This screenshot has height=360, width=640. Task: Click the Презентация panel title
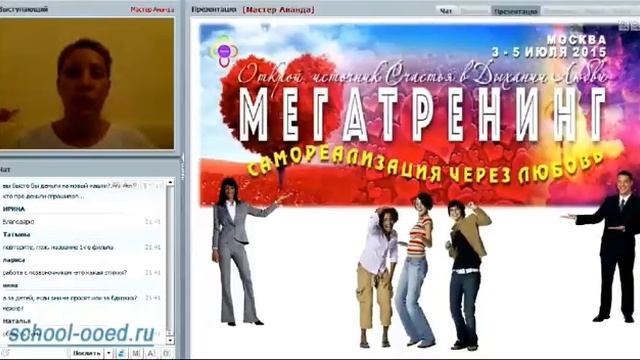point(213,9)
